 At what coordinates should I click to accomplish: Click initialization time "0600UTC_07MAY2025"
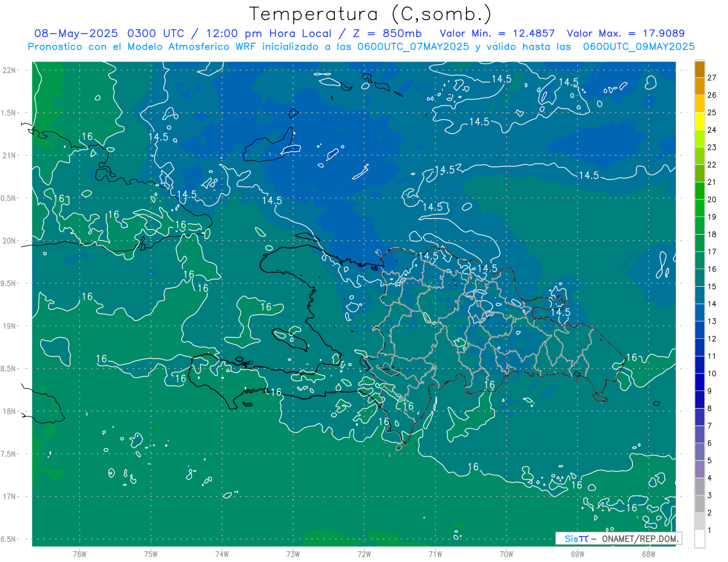413,47
